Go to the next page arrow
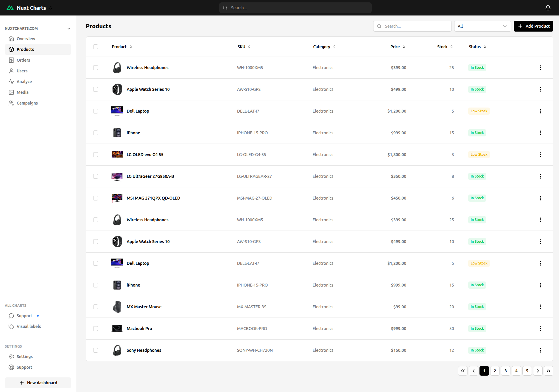559x392 pixels. click(x=538, y=371)
